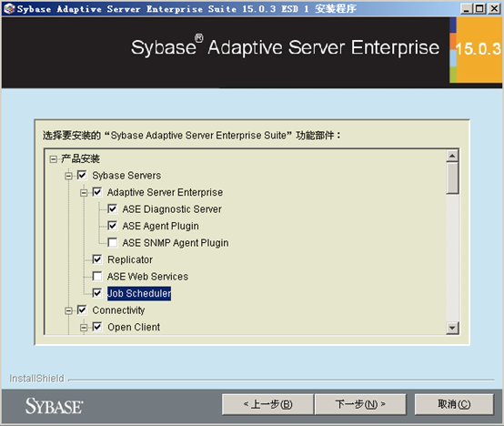Collapse the Connectivity tree node
The width and height of the screenshot is (504, 426).
coord(68,310)
